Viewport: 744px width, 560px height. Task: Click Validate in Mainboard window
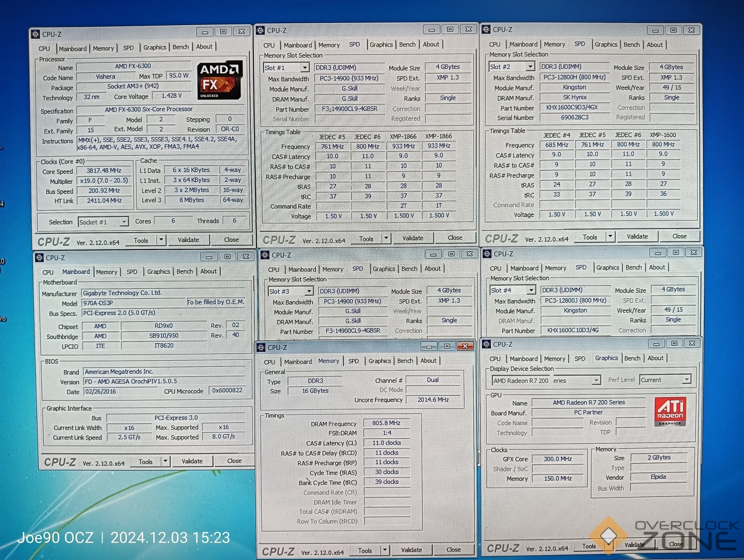192,461
